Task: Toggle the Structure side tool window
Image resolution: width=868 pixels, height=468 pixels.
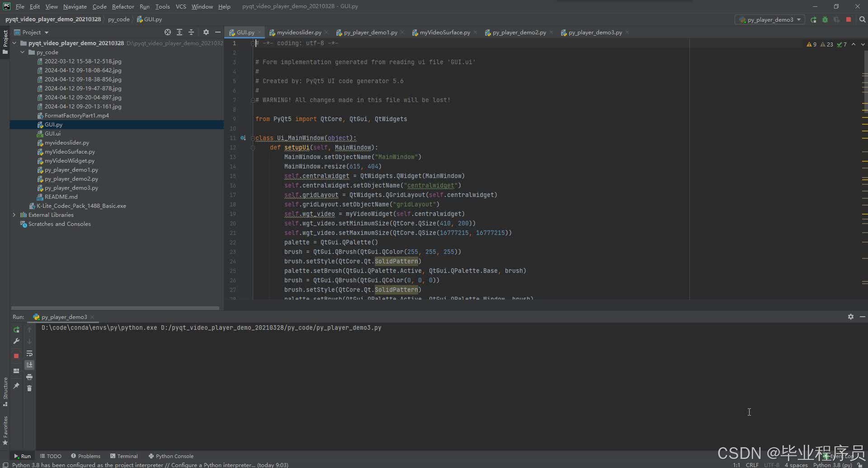Action: point(5,392)
